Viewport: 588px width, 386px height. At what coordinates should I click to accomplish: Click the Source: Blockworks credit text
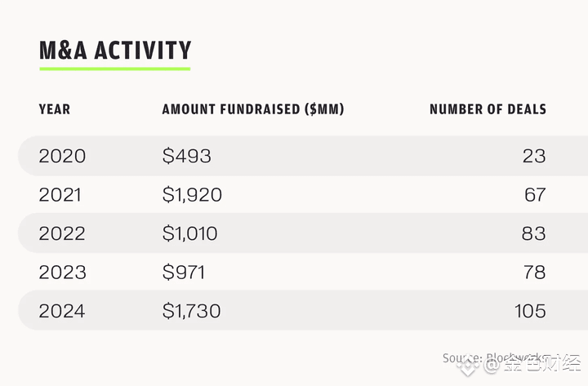[x=494, y=358]
